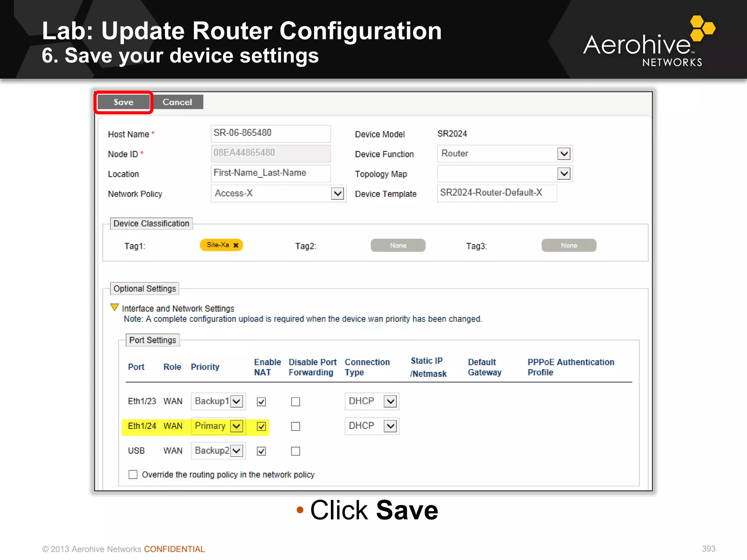Screen dimensions: 747x560
Task: Click the Cancel button
Action: (x=178, y=102)
